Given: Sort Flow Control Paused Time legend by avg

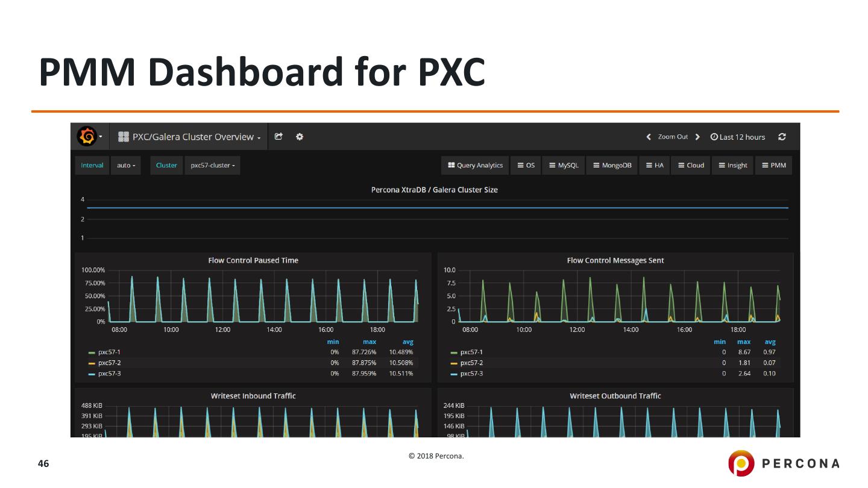Looking at the screenshot, I should 407,342.
